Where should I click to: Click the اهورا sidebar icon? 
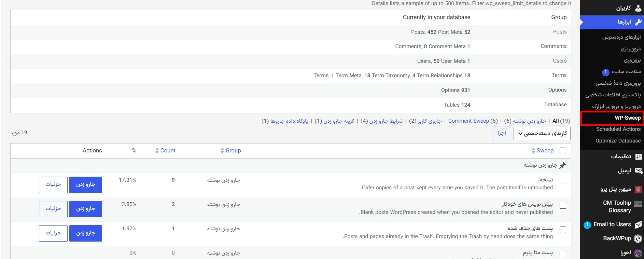(x=638, y=253)
